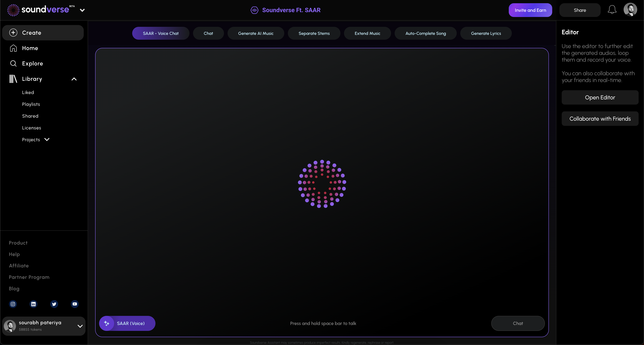Select the Generate AI Music tab
The height and width of the screenshot is (345, 644).
[255, 33]
